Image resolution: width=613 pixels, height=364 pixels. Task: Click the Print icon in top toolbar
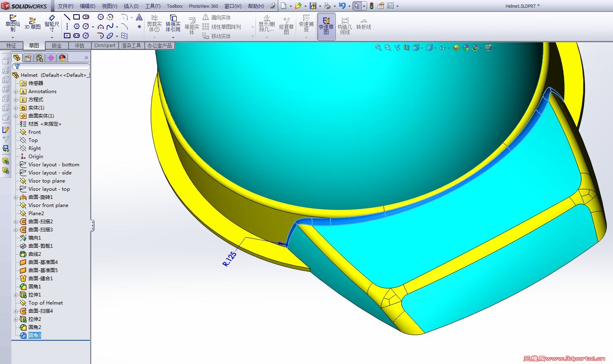327,6
